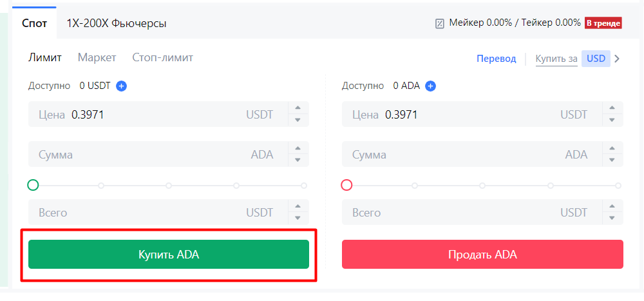Select USD currency option for purchase
Screen dimensions: 644x301
596,59
